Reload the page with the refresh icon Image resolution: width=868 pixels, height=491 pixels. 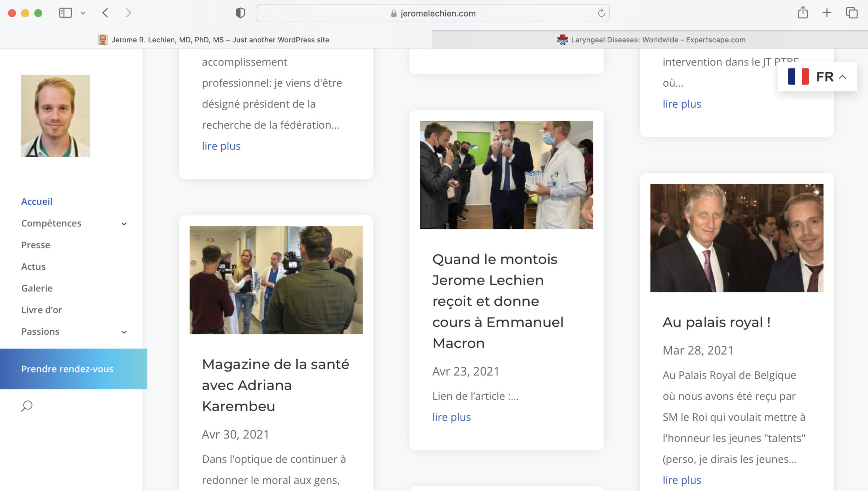(x=601, y=13)
